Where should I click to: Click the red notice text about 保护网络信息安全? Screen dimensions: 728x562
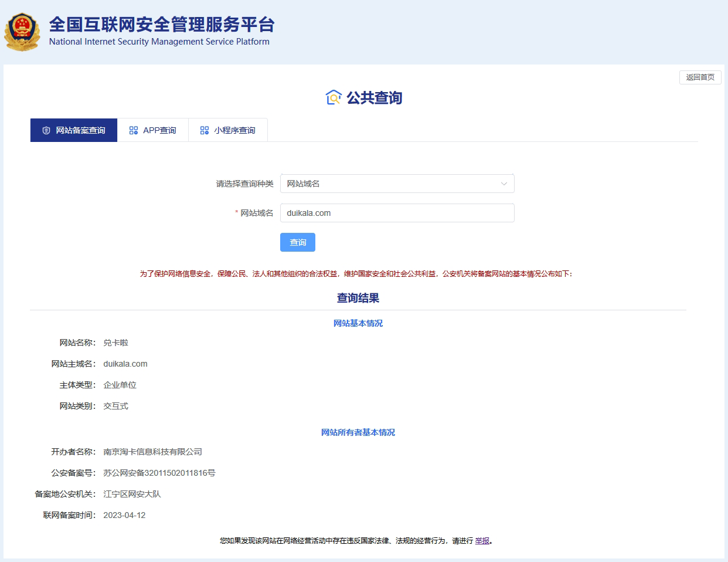(356, 274)
